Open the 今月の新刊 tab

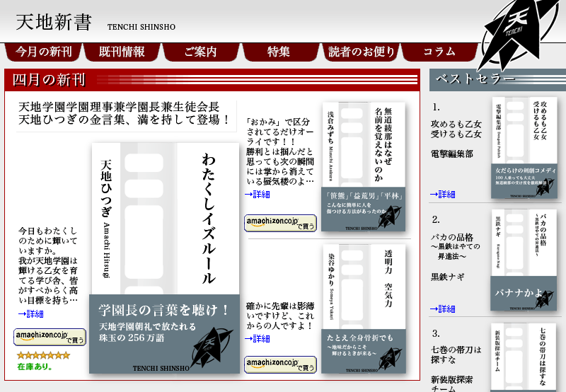point(43,52)
